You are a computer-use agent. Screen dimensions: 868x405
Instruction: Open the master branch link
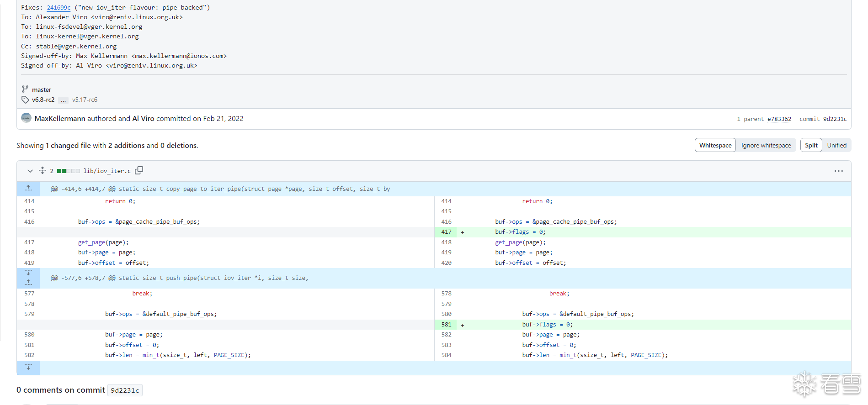click(41, 89)
